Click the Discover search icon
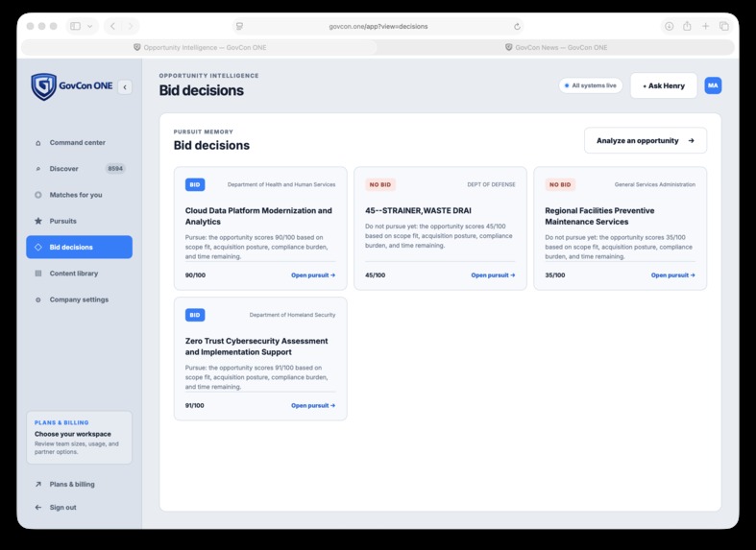 [x=38, y=169]
